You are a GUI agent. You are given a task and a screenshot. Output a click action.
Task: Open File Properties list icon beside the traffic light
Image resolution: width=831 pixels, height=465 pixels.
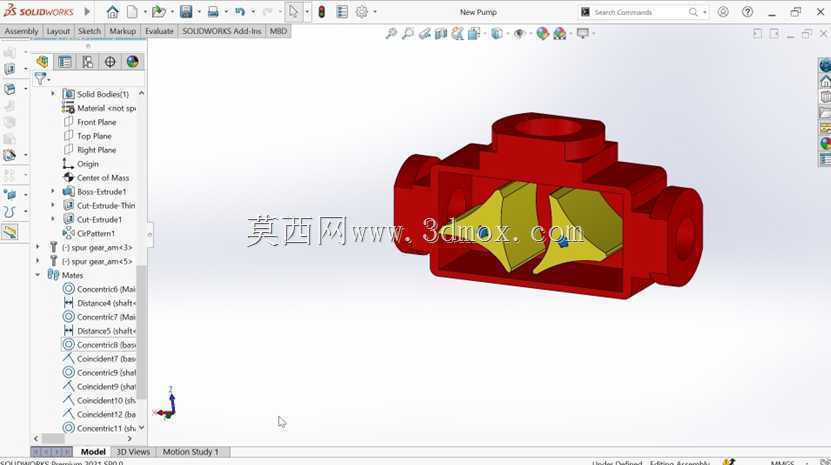[342, 12]
